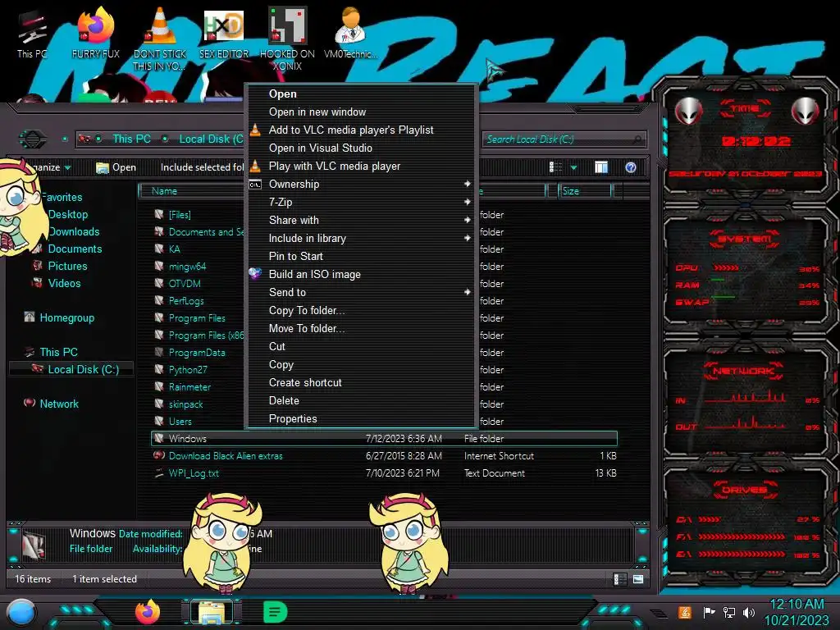Screen dimensions: 840x630
Task: Choose Open in the context menu
Action: tap(361, 94)
